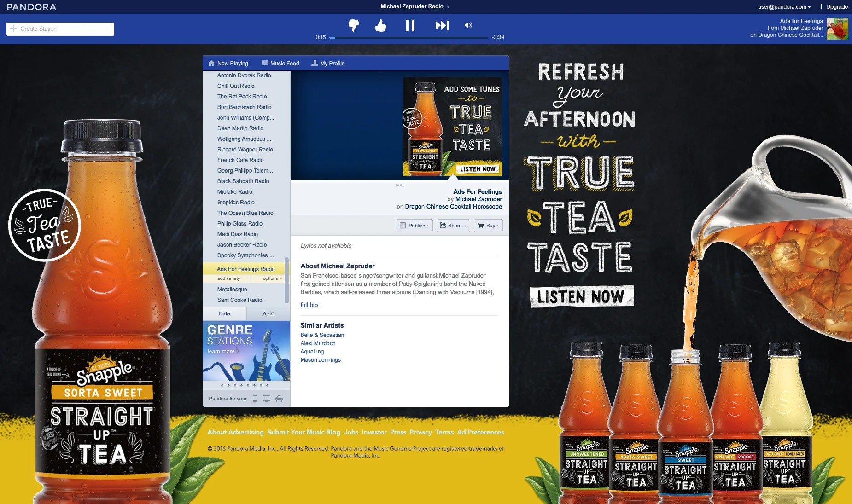Click the Ads For Feelings song title
The height and width of the screenshot is (504, 852).
click(x=478, y=191)
